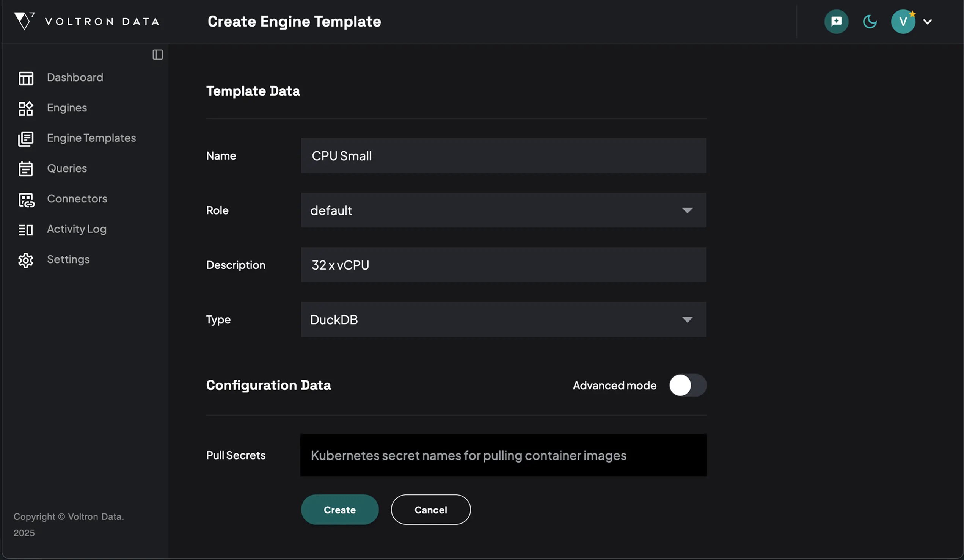The height and width of the screenshot is (560, 964).
Task: Expand the Type dropdown showing DuckDB
Action: coord(503,319)
